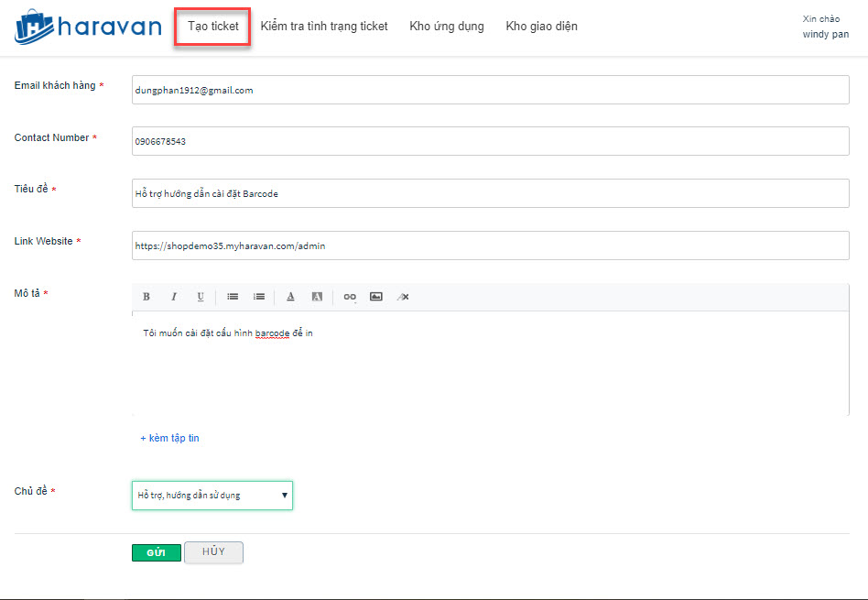Viewport: 868px width, 600px height.
Task: Insert an image via picture icon
Action: point(376,297)
